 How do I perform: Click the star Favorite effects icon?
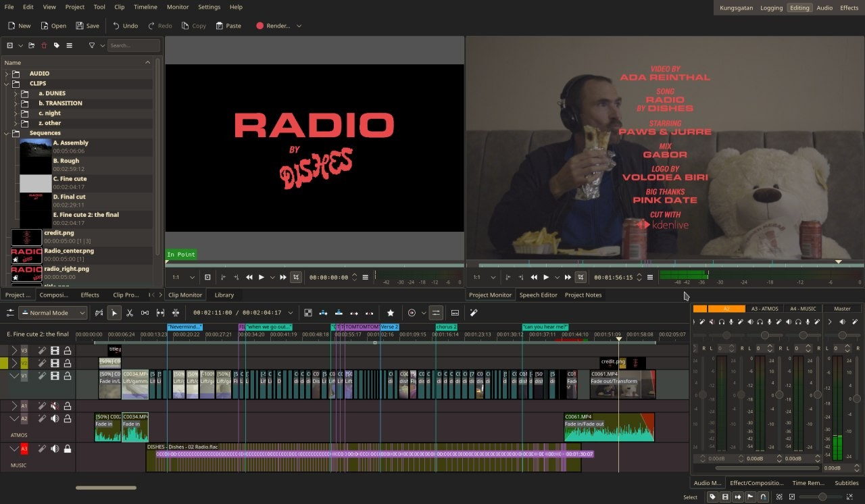pyautogui.click(x=391, y=313)
